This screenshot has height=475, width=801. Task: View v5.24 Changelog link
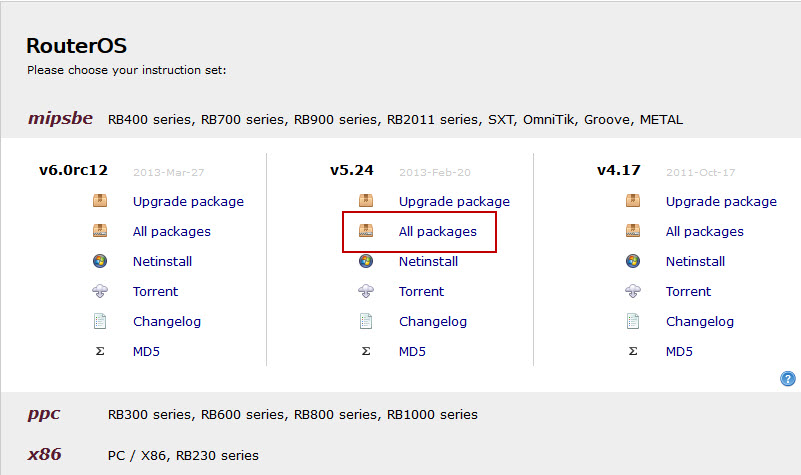tap(433, 322)
